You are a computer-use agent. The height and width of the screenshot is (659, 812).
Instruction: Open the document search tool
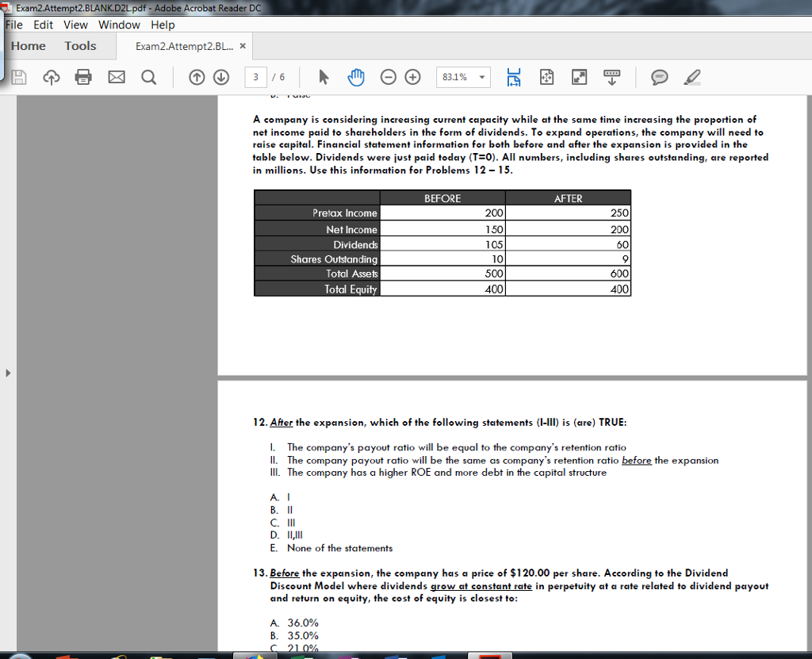click(x=147, y=77)
